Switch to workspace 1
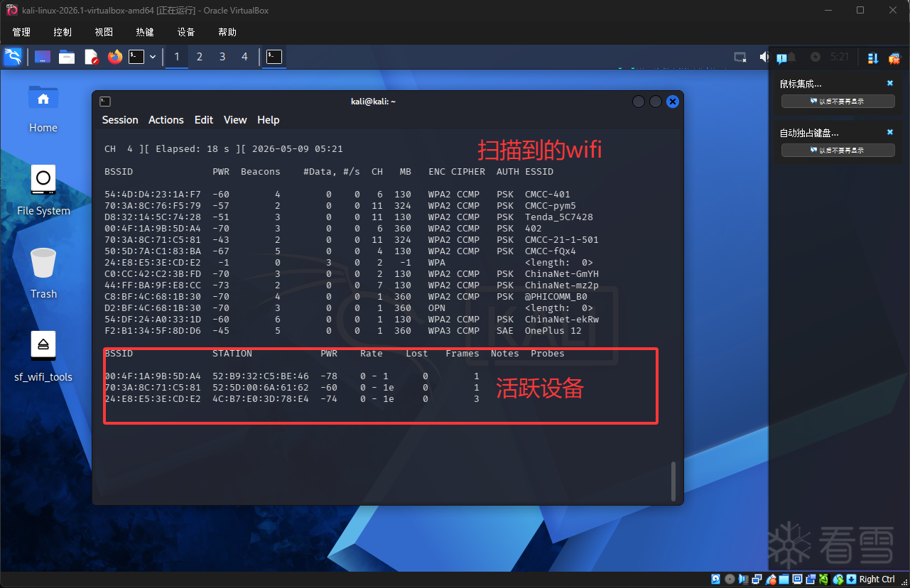This screenshot has height=588, width=910. (x=177, y=57)
